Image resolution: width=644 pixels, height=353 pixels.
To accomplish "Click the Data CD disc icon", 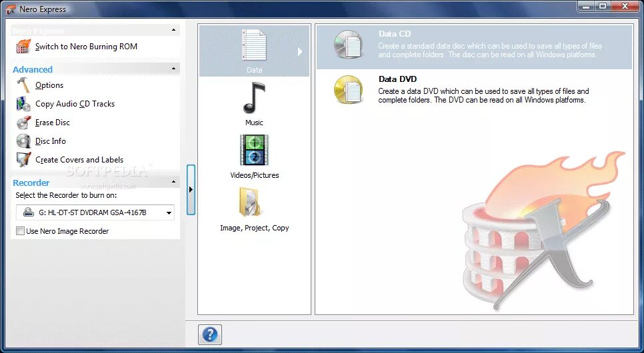I will click(x=348, y=45).
